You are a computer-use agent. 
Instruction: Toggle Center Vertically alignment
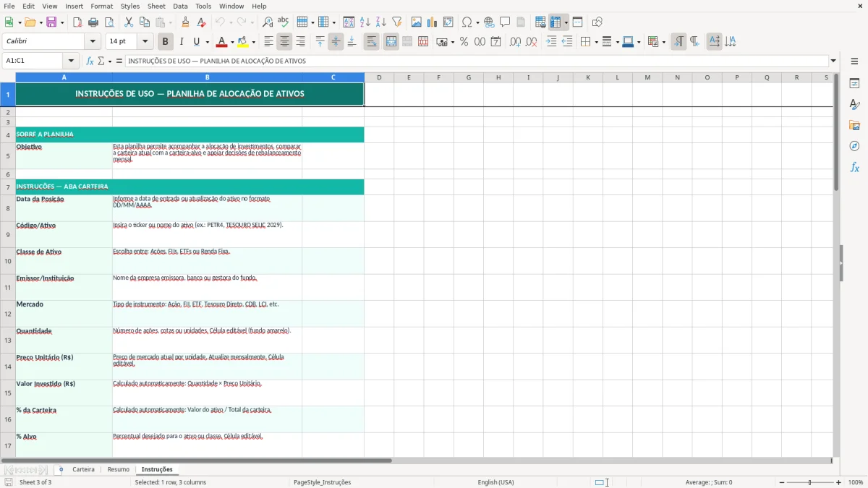coord(336,42)
